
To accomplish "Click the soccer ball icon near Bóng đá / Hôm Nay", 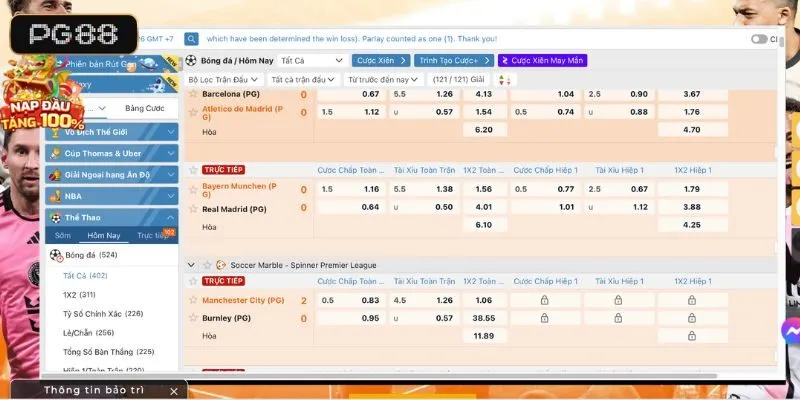I will [x=191, y=61].
